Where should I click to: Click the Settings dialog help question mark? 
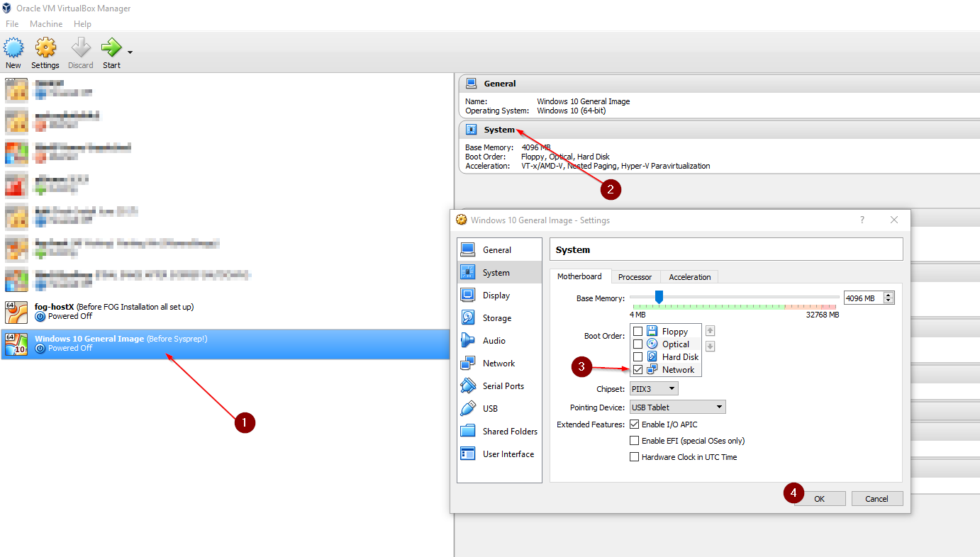(x=862, y=220)
